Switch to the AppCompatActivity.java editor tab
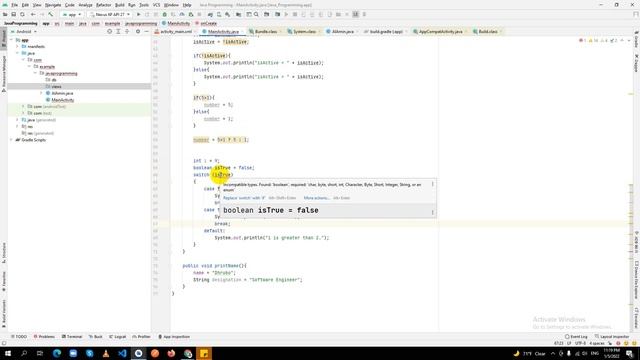Viewport: 640px width, 360px height. [440, 31]
